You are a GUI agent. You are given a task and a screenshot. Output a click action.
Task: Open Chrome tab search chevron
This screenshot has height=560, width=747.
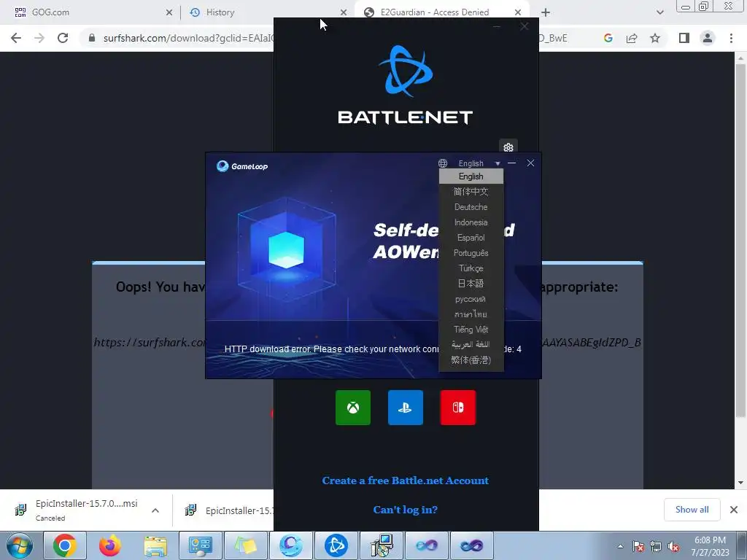659,12
